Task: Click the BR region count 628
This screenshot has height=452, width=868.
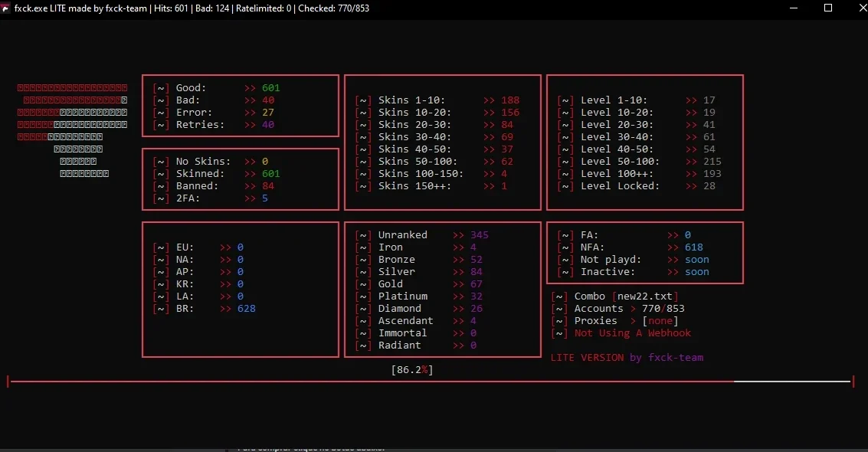Action: tap(247, 309)
